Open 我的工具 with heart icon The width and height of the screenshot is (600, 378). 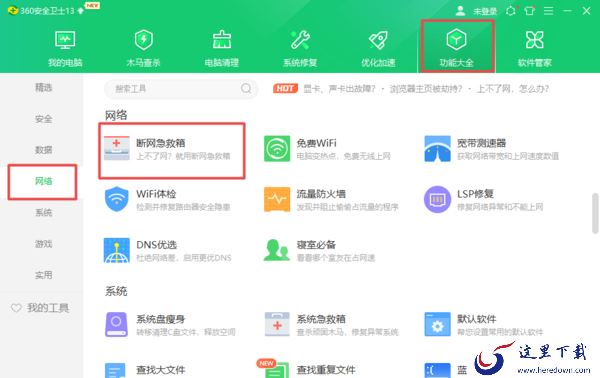pos(40,308)
